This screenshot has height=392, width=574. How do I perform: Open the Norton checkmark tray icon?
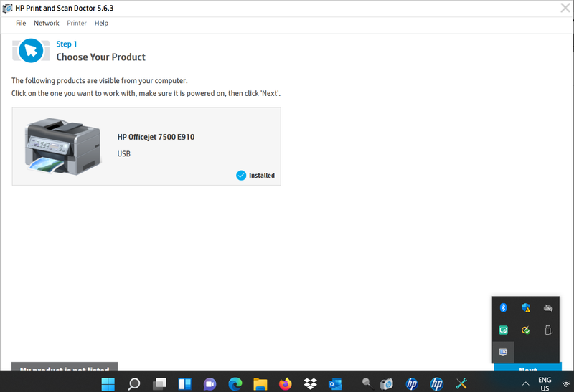click(x=526, y=330)
